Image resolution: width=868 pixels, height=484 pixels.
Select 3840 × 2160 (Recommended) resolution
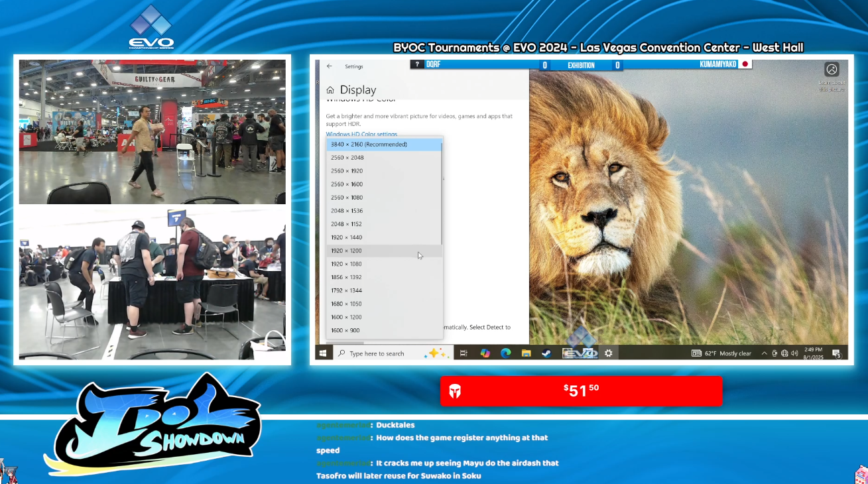coord(384,145)
